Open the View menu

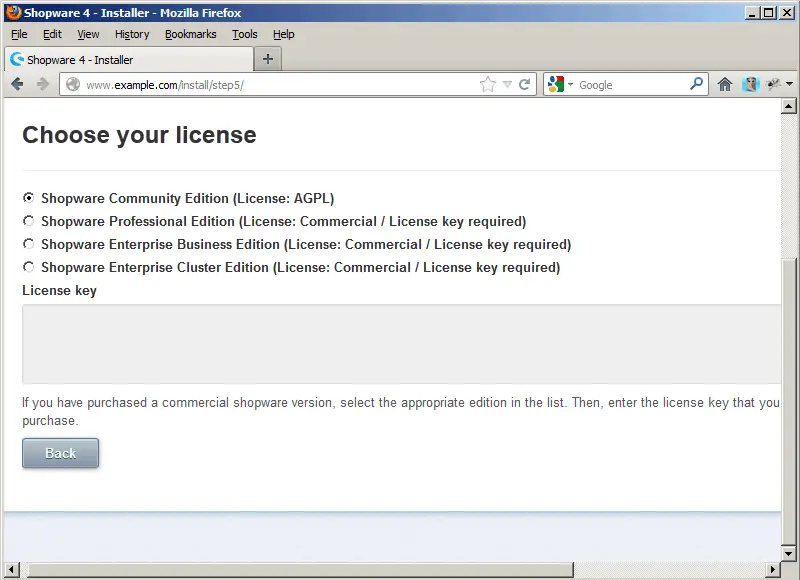[88, 34]
